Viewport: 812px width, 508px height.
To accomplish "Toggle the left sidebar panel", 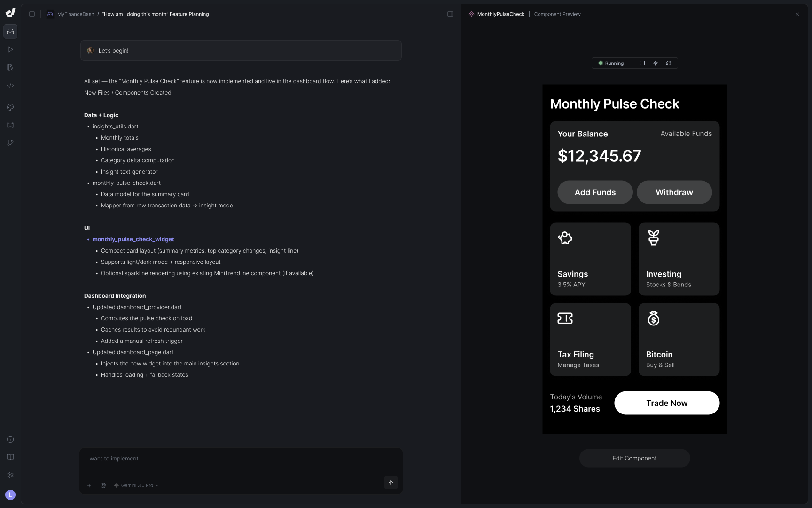I will pos(32,14).
